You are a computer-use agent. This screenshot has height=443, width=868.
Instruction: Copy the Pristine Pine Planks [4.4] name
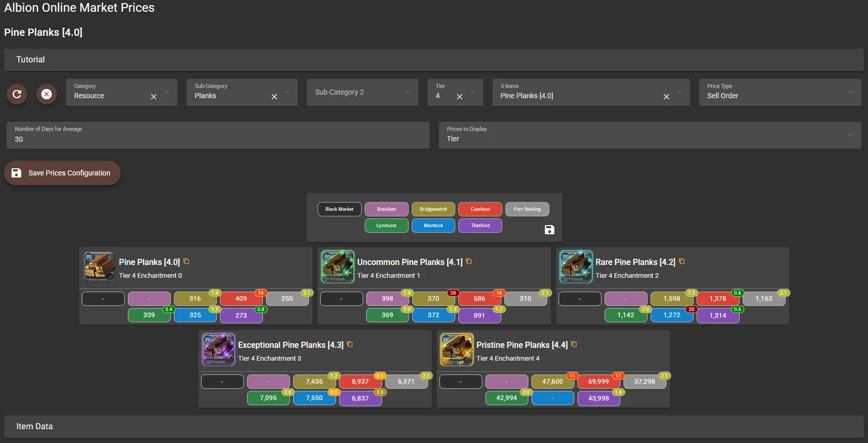tap(574, 344)
